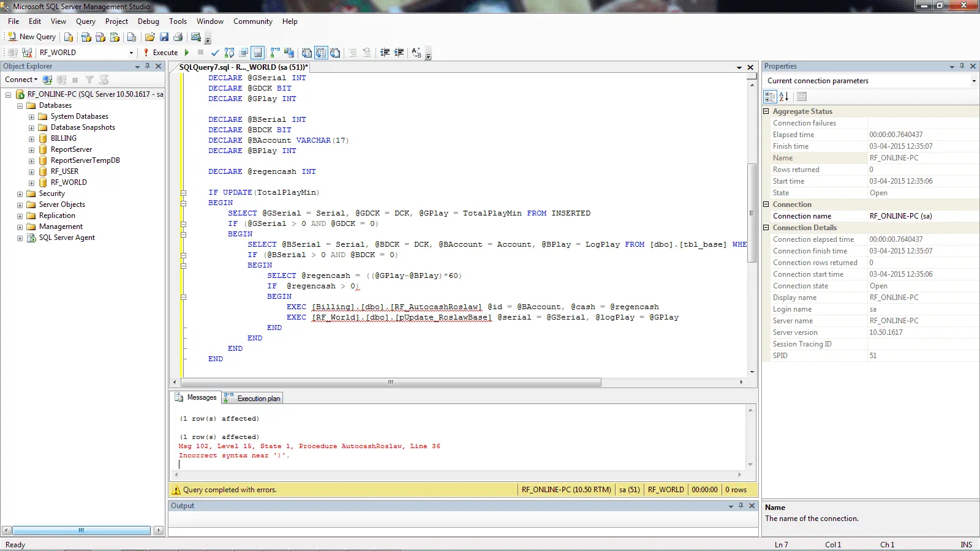Open the Open File icon
The image size is (980, 551).
tap(150, 37)
